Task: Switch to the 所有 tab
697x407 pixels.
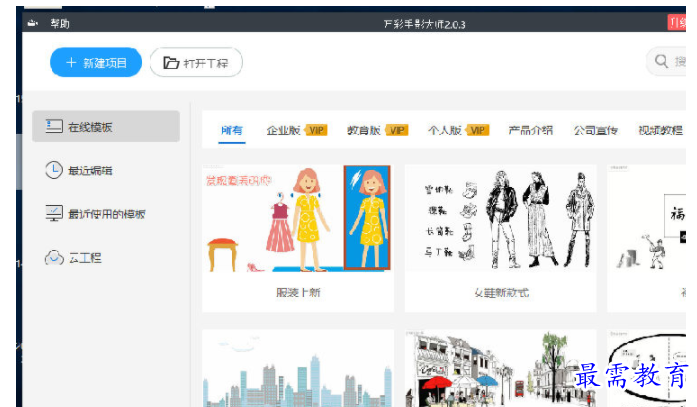Action: click(231, 131)
